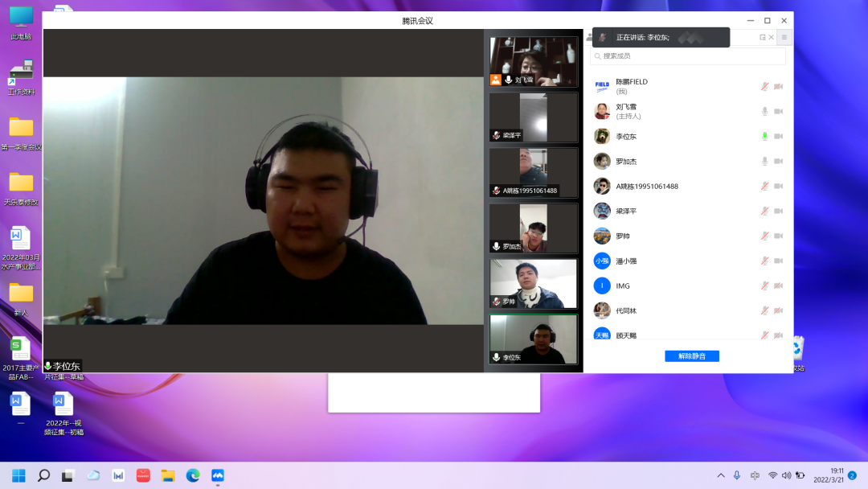Open 李位东's highlighted video thumbnail
The width and height of the screenshot is (868, 489).
click(x=534, y=339)
